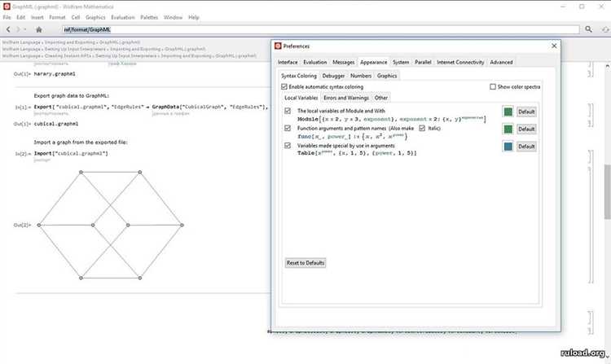The width and height of the screenshot is (611, 364).
Task: Uncheck the Italic option
Action: 422,128
